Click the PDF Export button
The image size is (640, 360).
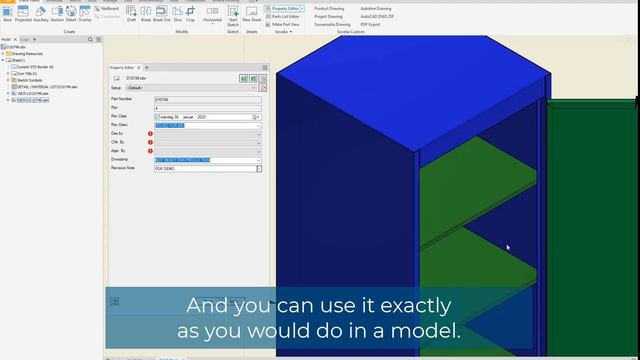pyautogui.click(x=370, y=24)
